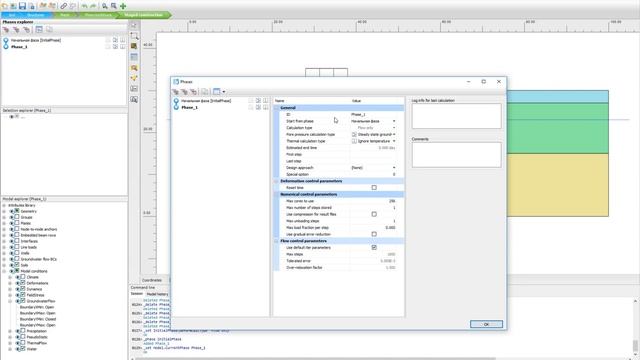This screenshot has height=360, width=640.
Task: Click the OK button in Phases dialog
Action: (x=486, y=324)
